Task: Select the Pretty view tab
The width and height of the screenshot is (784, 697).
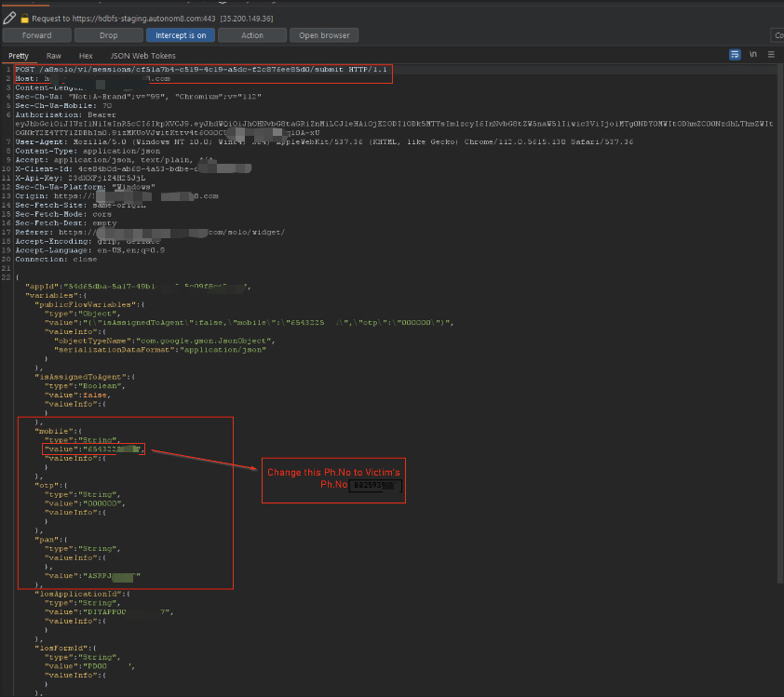Action: click(x=19, y=56)
